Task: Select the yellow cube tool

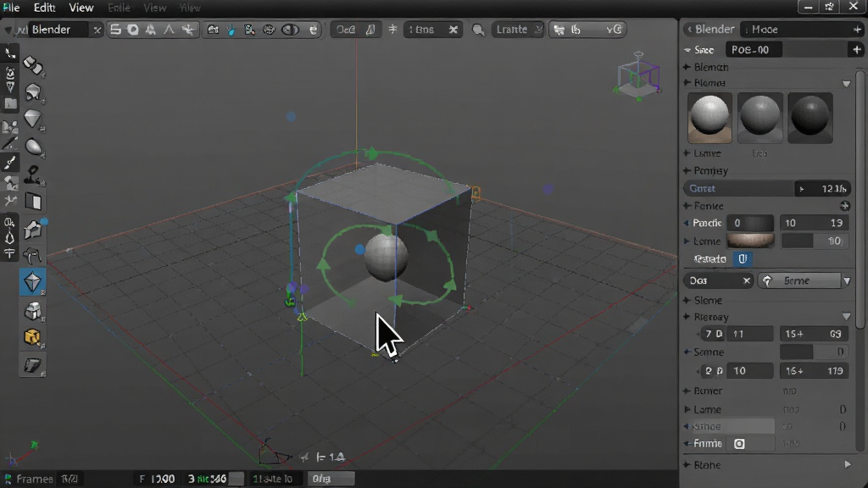Action: tap(32, 337)
